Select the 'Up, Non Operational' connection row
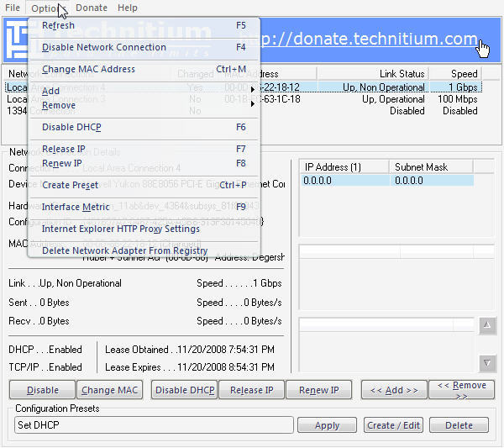 pos(244,87)
